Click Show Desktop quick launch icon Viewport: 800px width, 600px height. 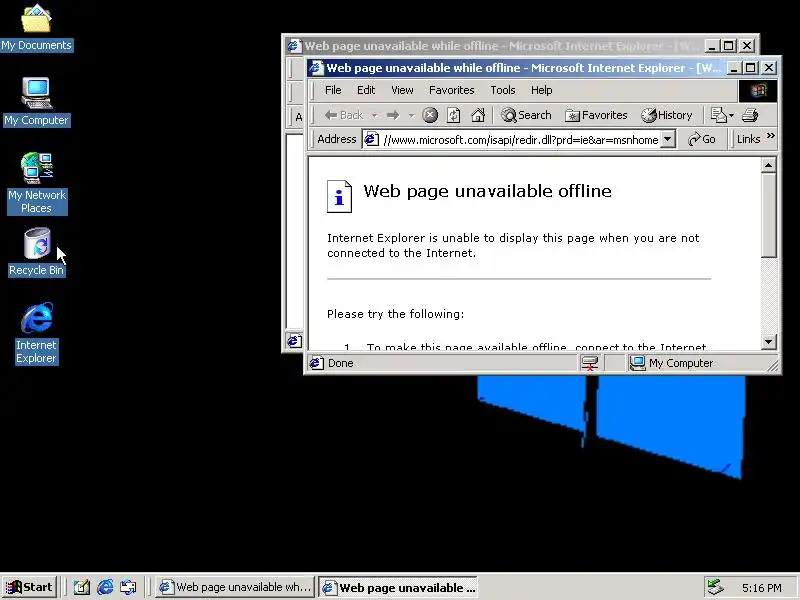click(81, 587)
